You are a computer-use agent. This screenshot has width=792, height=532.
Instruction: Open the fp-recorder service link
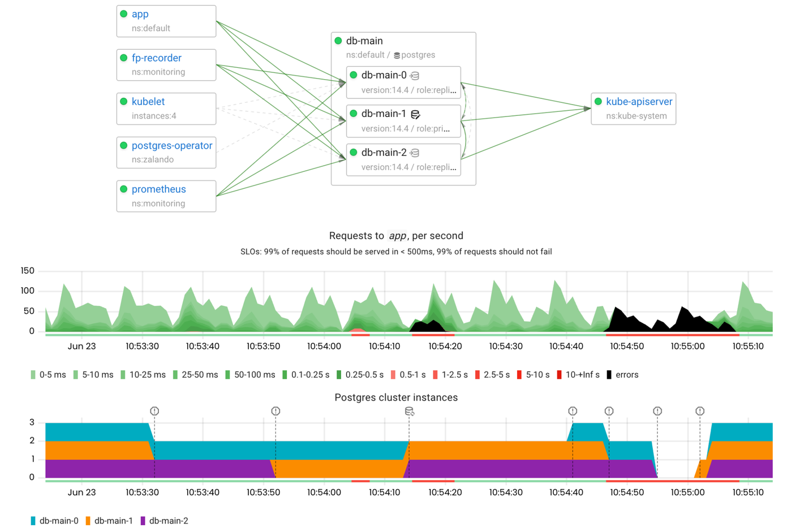(157, 58)
